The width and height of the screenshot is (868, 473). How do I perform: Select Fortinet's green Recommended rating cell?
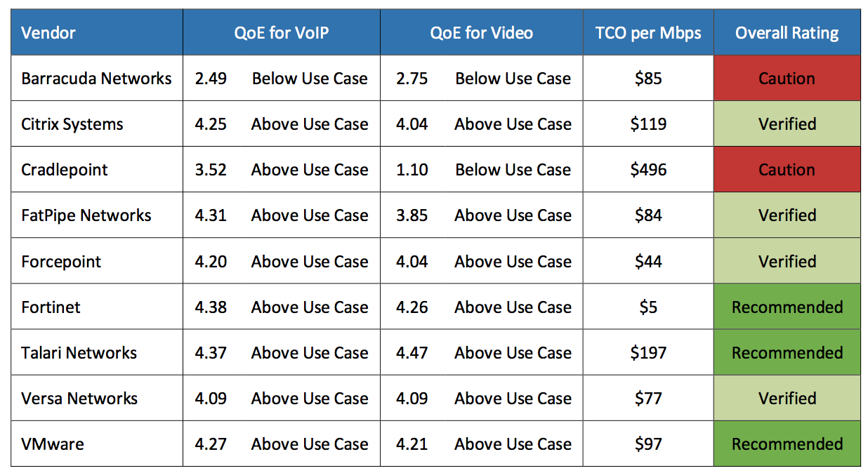click(x=787, y=307)
